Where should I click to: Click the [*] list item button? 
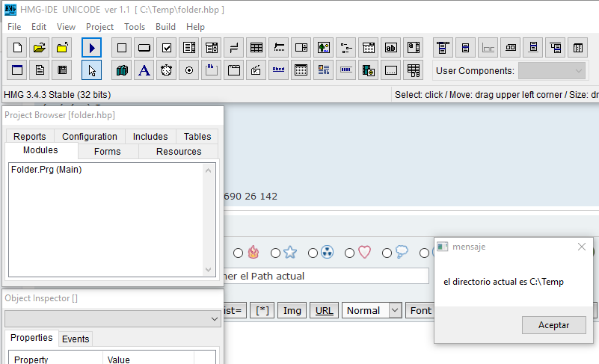262,310
